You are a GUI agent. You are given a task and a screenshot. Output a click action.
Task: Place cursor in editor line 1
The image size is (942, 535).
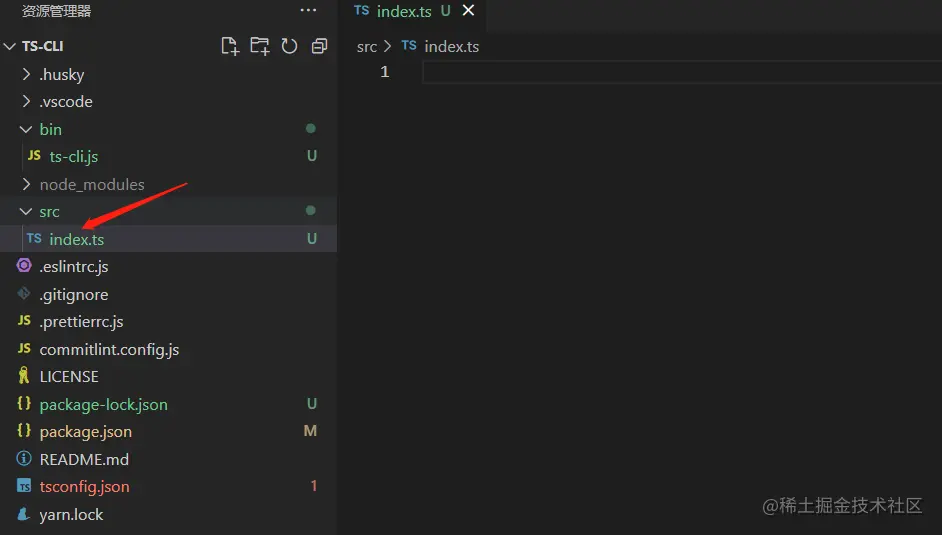[x=682, y=72]
